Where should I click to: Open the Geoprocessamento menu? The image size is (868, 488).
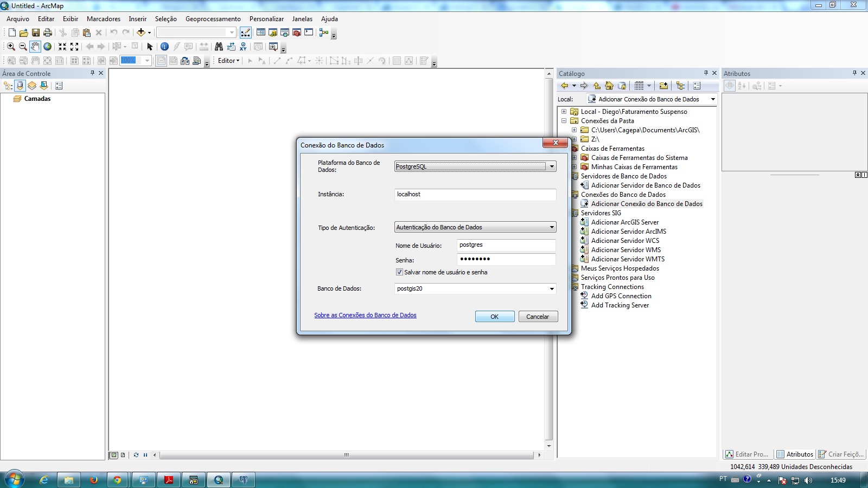pos(213,18)
